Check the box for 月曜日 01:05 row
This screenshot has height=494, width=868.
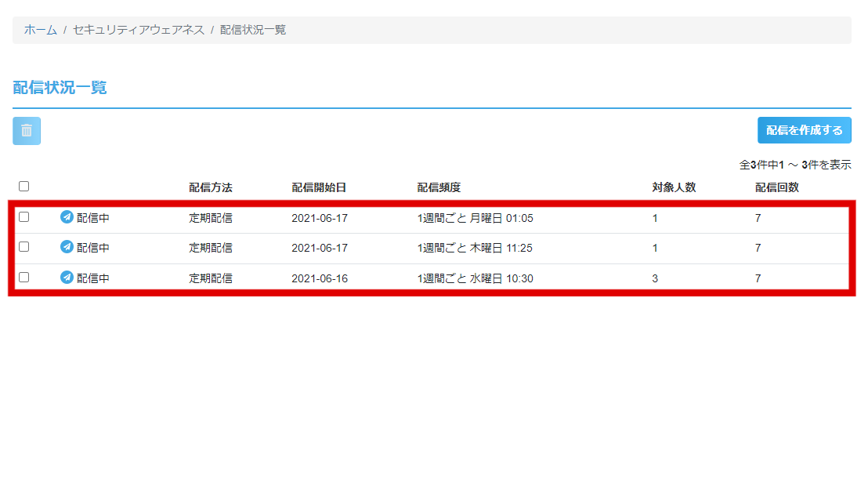click(24, 217)
